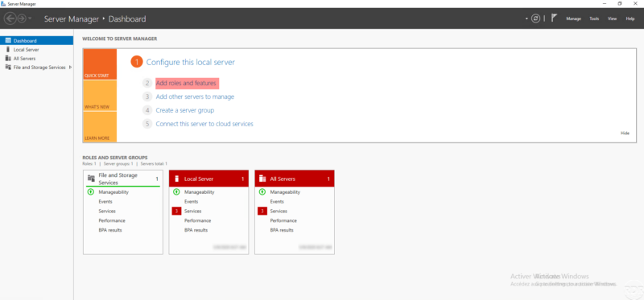
Task: Open File and Storage Services tile header
Action: pyautogui.click(x=123, y=179)
